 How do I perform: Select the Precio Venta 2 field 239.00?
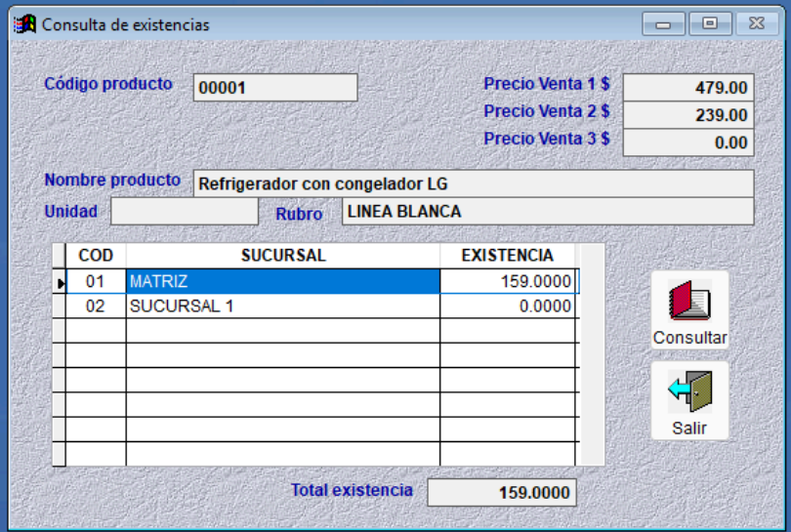688,115
